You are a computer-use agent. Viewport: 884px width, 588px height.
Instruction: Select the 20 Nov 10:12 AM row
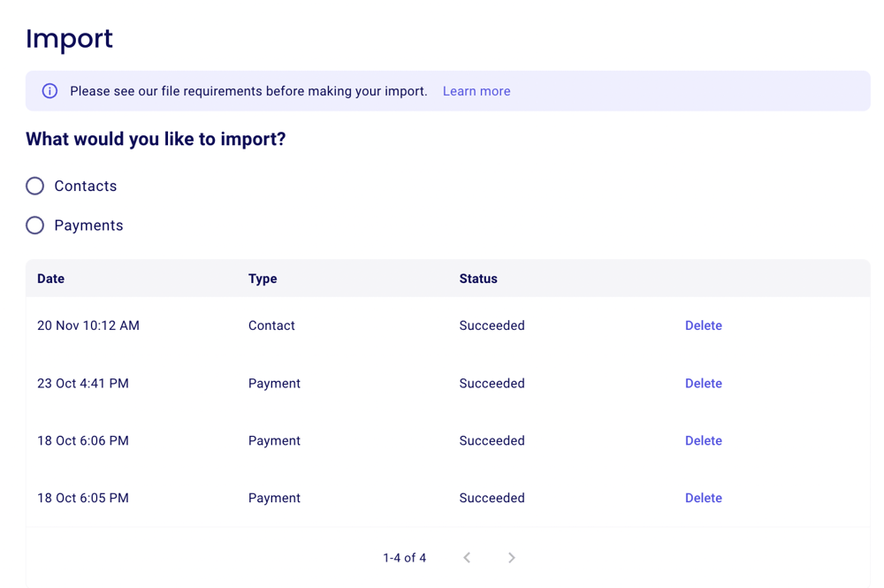[x=88, y=325]
